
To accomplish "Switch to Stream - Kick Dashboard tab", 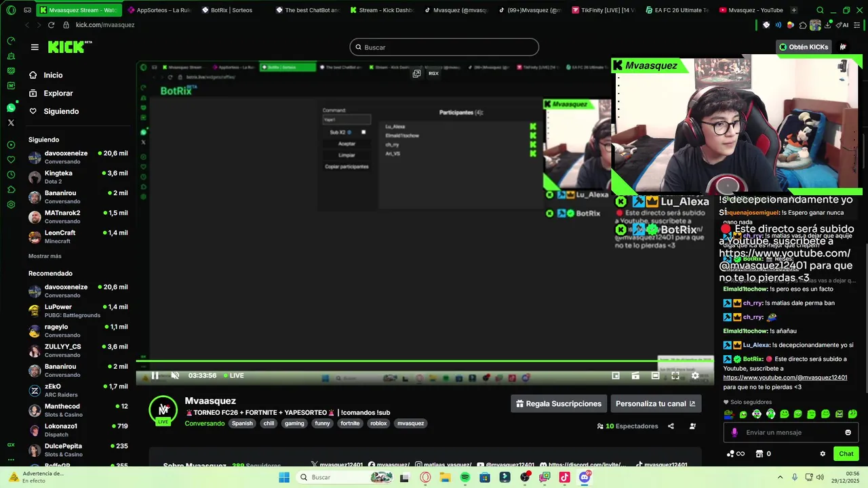I will pos(380,10).
